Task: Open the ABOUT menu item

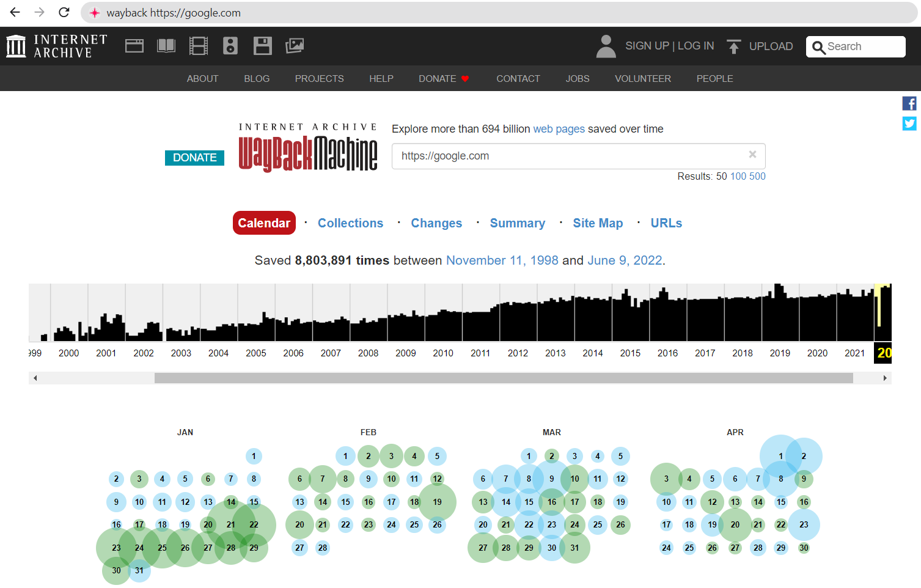Action: pos(202,78)
